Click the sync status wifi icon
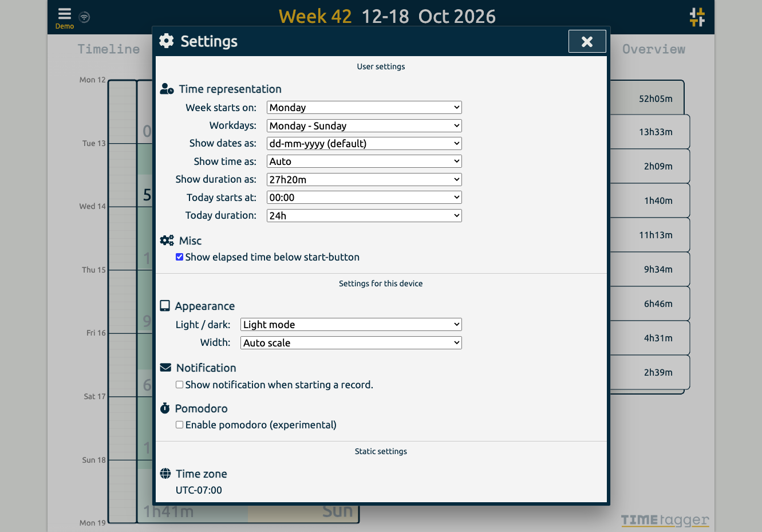 coord(84,17)
